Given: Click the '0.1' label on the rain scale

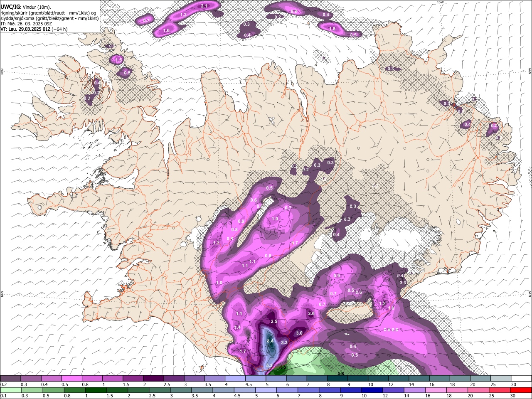Looking at the screenshot, I should coord(3,396).
